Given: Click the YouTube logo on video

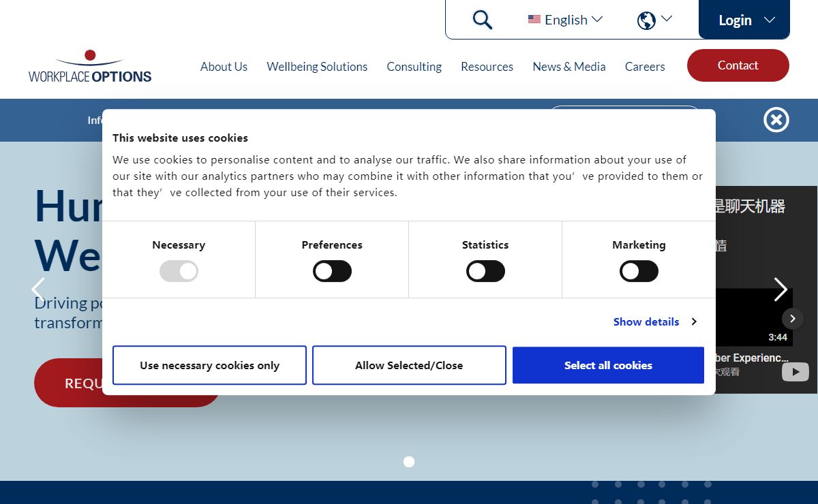Looking at the screenshot, I should click(795, 372).
